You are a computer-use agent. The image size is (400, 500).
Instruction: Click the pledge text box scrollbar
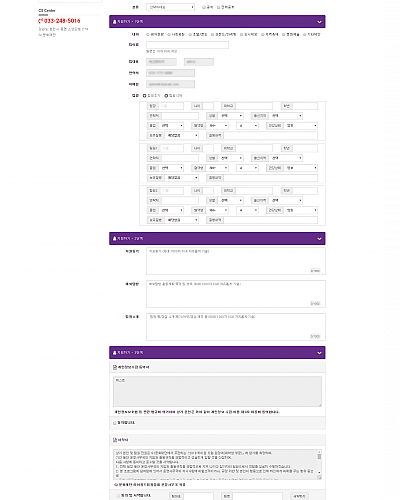pos(319,464)
